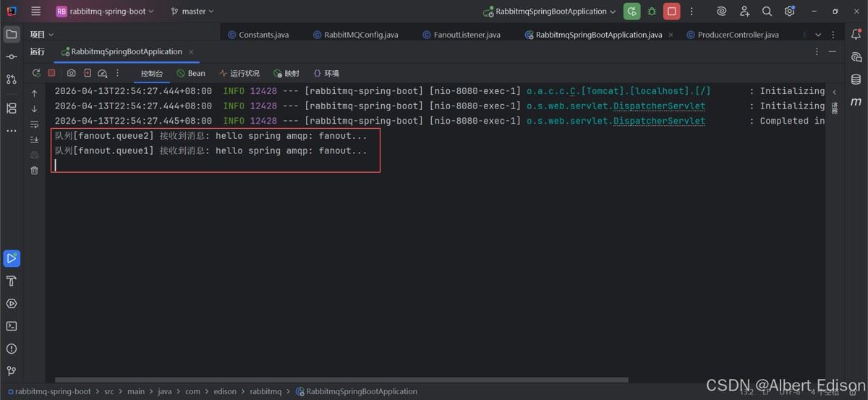The image size is (868, 400).
Task: Clear console with the trash icon
Action: (x=34, y=171)
